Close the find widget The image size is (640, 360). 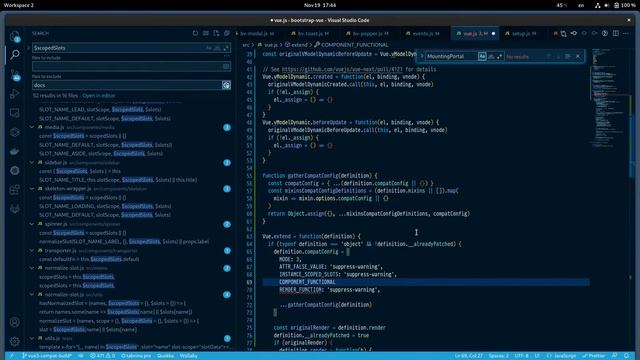click(578, 56)
